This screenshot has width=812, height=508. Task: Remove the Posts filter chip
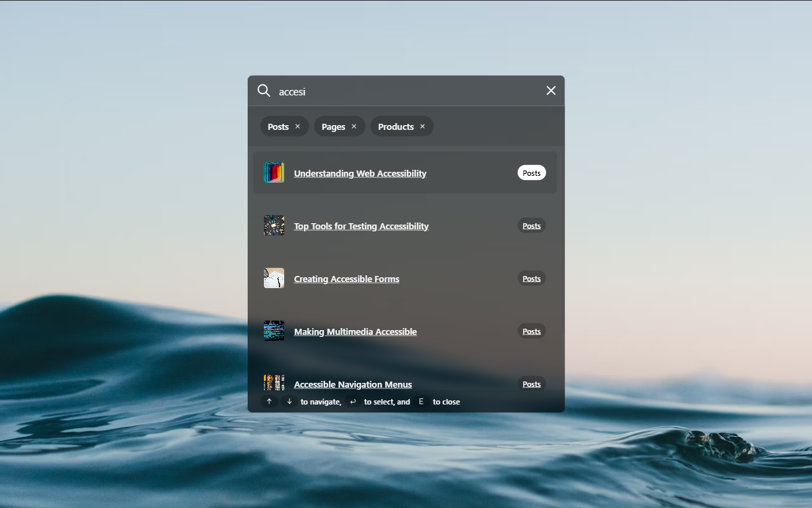(298, 126)
